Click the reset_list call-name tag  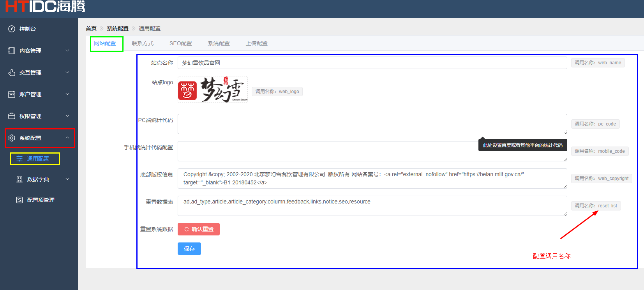[596, 206]
